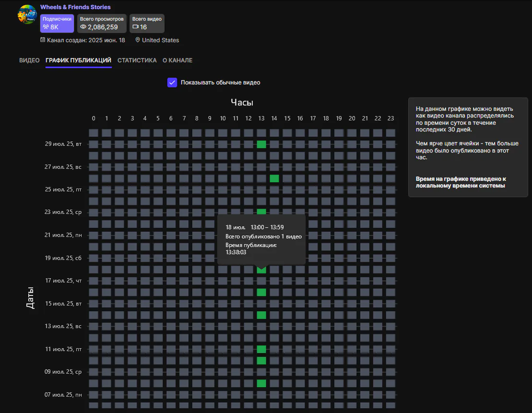
Task: Click the Подписчики subscriber count card
Action: click(57, 23)
